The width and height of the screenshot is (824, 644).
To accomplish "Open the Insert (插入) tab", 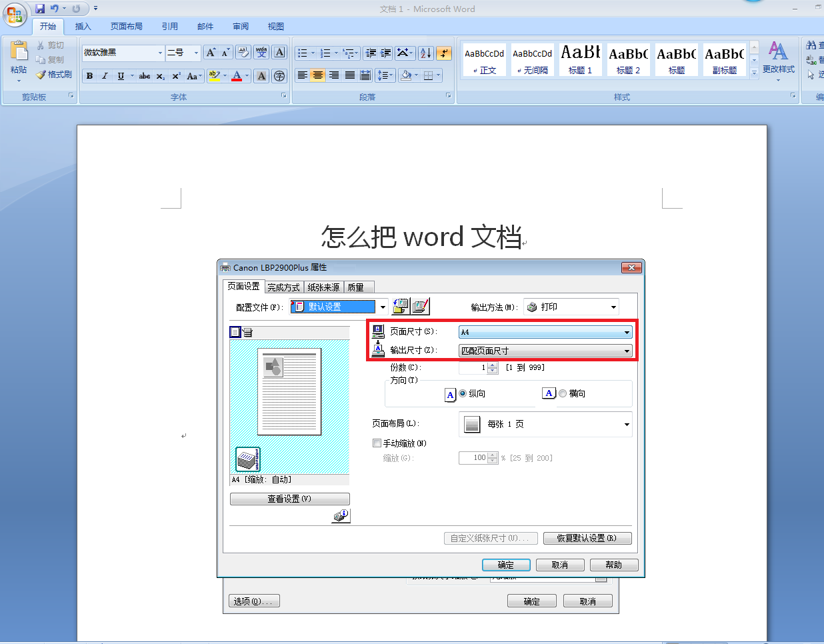I will coord(83,27).
